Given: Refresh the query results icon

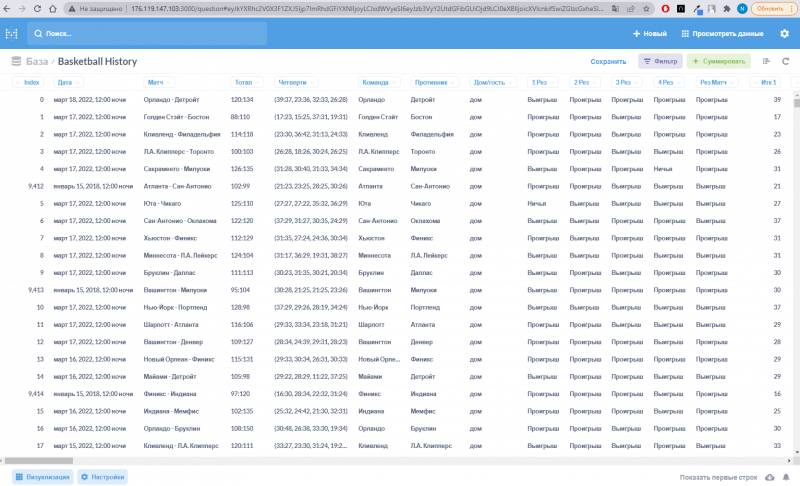Looking at the screenshot, I should click(785, 61).
